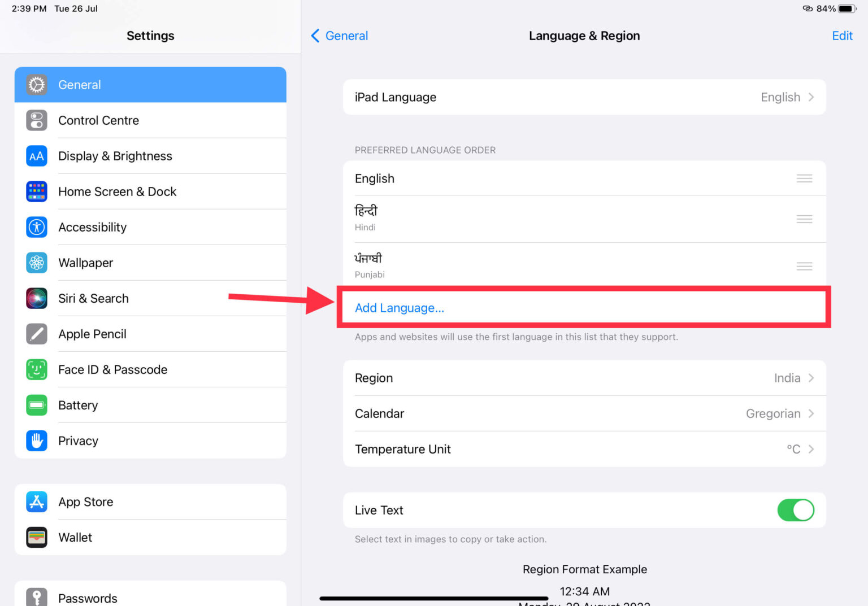868x606 pixels.
Task: Select the Accessibility icon
Action: point(36,227)
